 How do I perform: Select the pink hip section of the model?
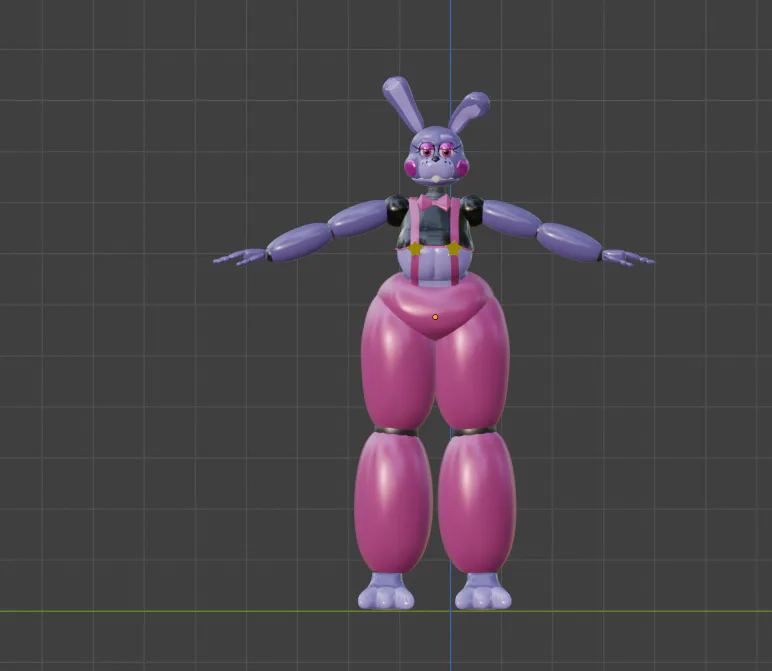pyautogui.click(x=435, y=305)
